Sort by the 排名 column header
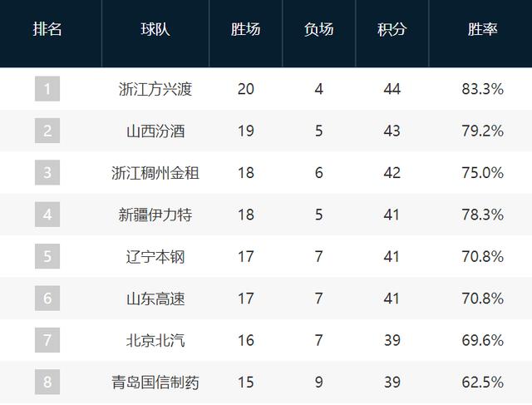 47,30
